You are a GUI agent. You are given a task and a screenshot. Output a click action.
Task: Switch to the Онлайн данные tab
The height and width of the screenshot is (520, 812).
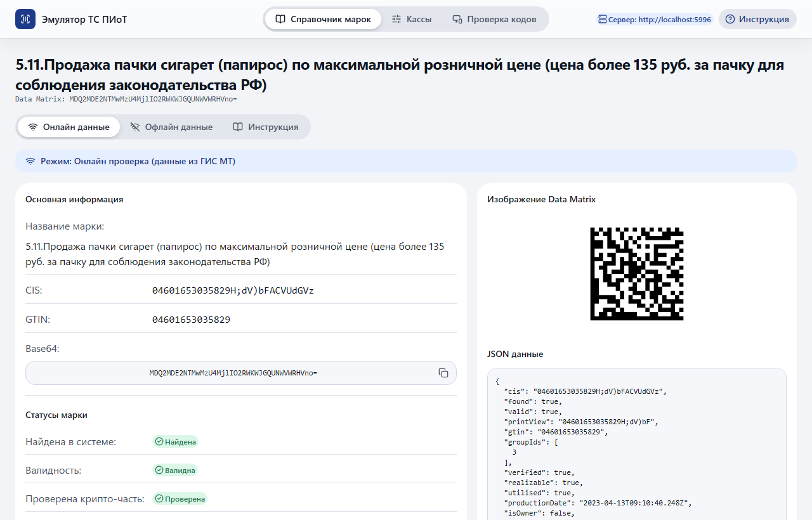[x=69, y=127]
